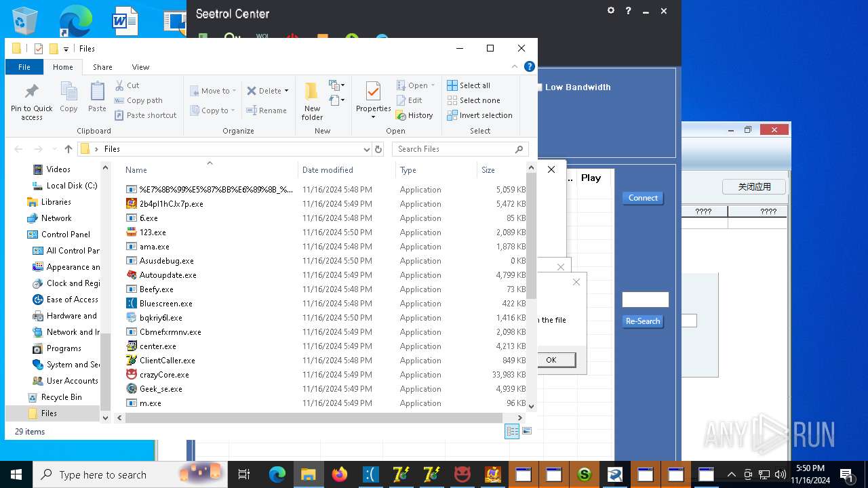Click the Connect button

point(643,198)
